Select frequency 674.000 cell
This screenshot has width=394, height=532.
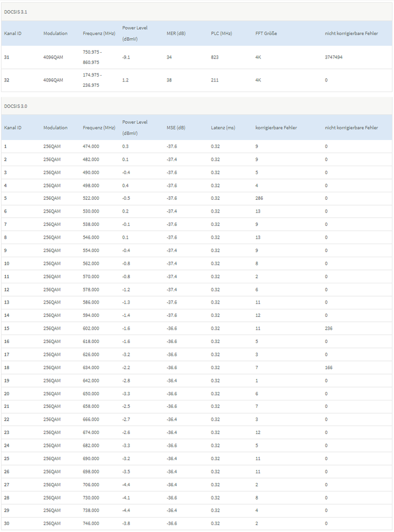[x=91, y=432]
